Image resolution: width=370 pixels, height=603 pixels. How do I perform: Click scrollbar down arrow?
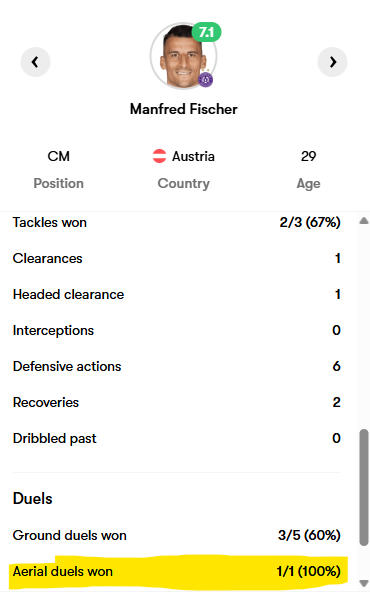[364, 583]
